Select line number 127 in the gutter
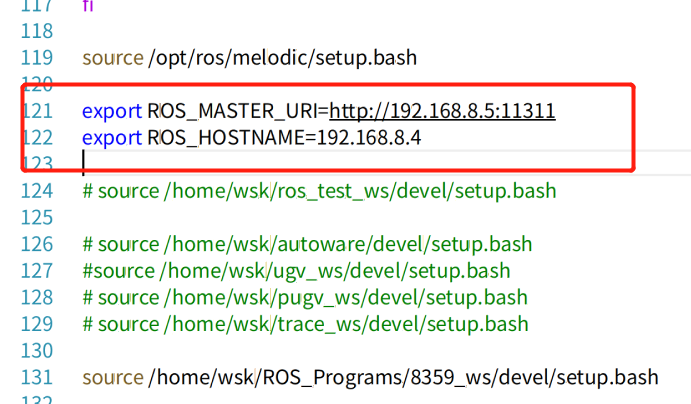This screenshot has height=404, width=691. (37, 271)
